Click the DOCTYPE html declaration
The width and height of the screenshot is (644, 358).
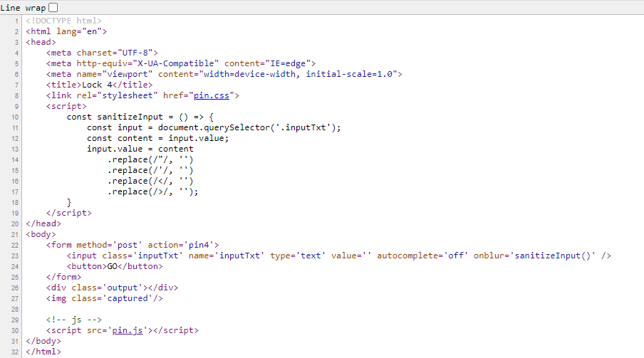(63, 21)
